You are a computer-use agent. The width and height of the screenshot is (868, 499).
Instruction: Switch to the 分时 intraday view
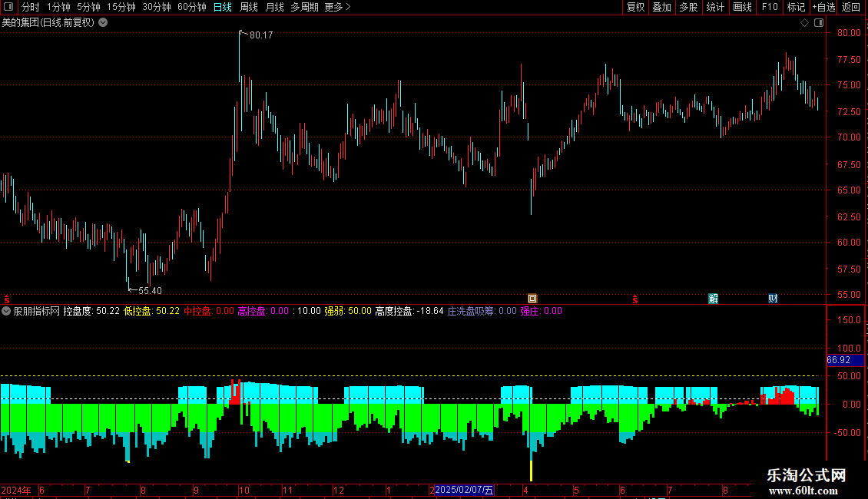tap(31, 7)
